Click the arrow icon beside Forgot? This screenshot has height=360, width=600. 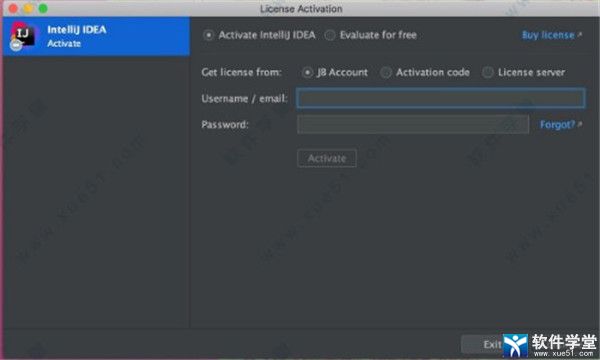[580, 124]
